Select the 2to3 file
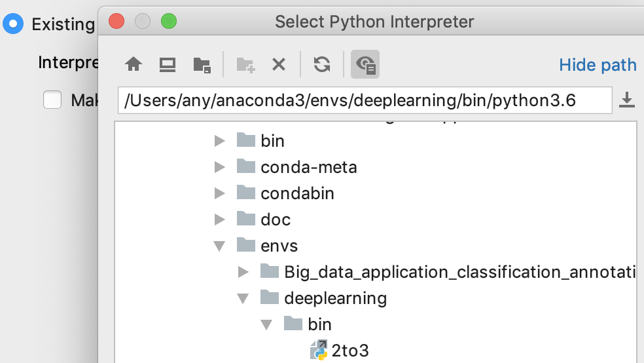This screenshot has width=644, height=363. pos(349,351)
